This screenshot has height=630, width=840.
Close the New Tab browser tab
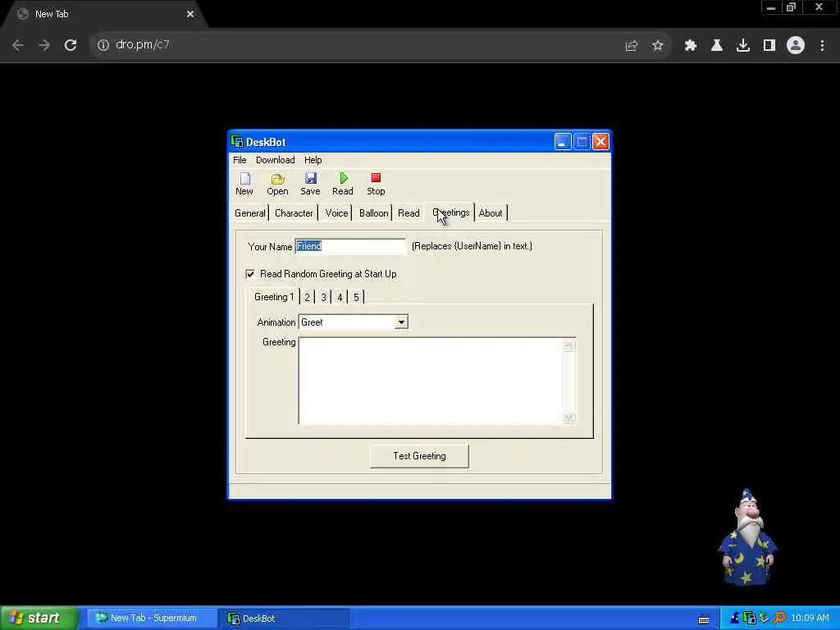pos(190,14)
